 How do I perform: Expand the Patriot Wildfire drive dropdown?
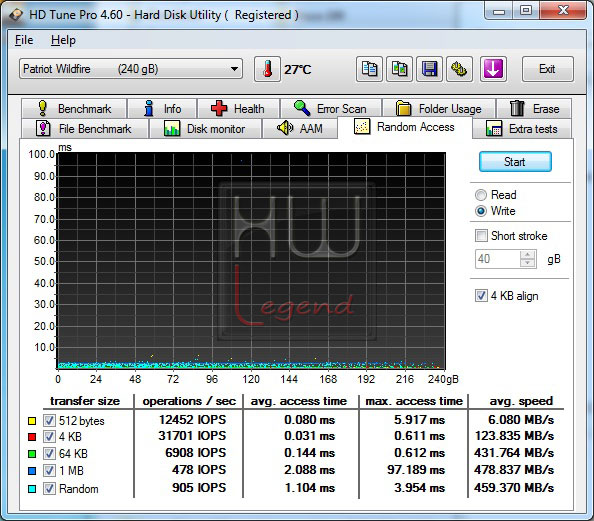click(x=234, y=69)
